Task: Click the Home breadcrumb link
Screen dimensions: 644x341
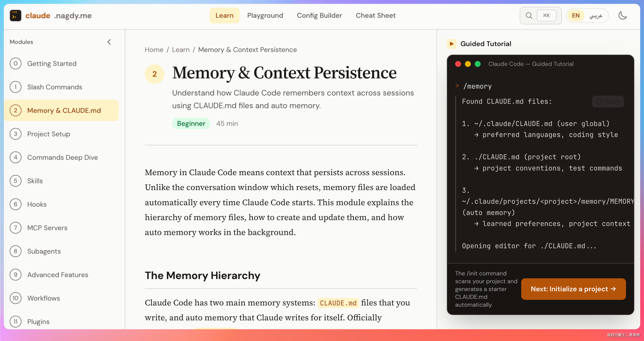Action: [154, 50]
